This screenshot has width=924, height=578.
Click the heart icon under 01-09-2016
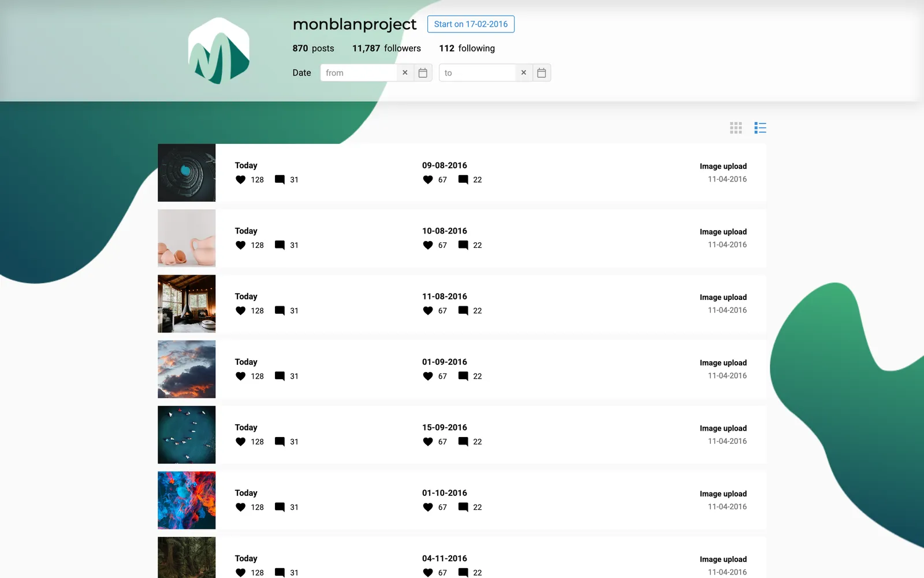(428, 376)
